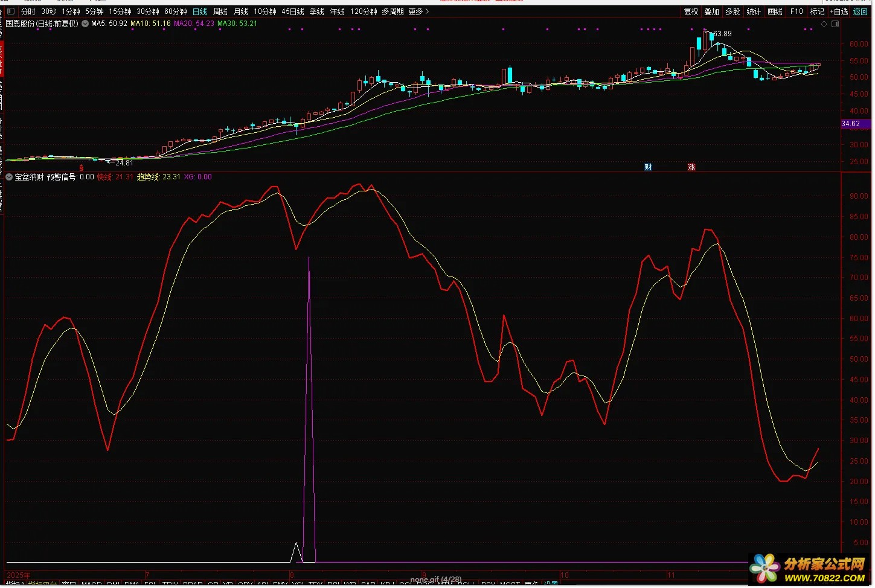This screenshot has height=588, width=875.
Task: Click month 7 on the time axis
Action: 147,575
